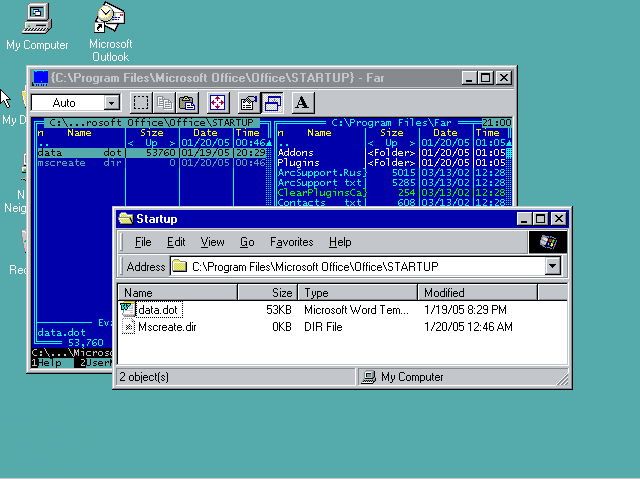Click the '1/19/05 8:29 PM' modified cell

pyautogui.click(x=465, y=310)
